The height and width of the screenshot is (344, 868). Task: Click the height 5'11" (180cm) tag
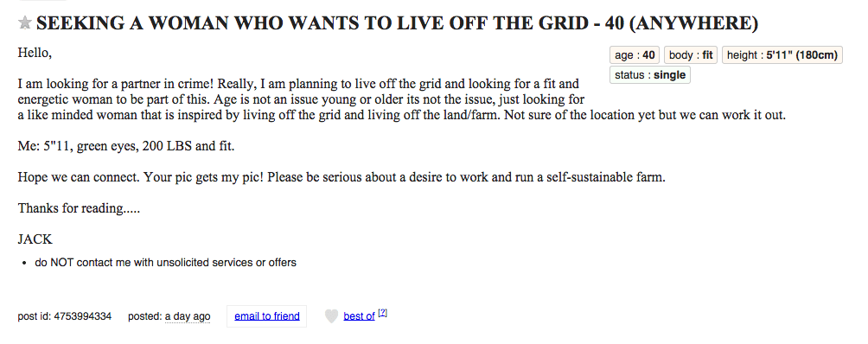782,55
